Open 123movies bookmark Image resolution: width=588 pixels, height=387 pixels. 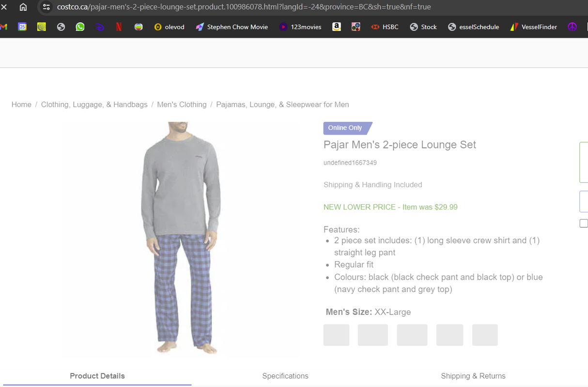(x=300, y=27)
